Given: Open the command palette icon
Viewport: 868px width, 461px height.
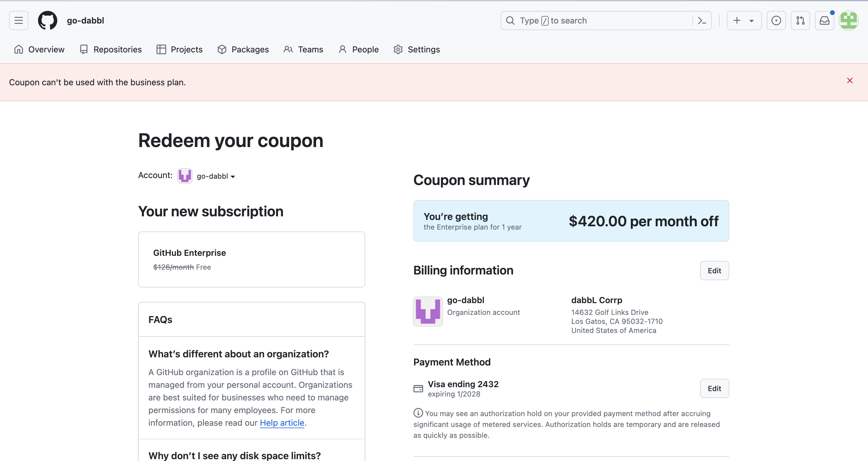Looking at the screenshot, I should coord(702,20).
